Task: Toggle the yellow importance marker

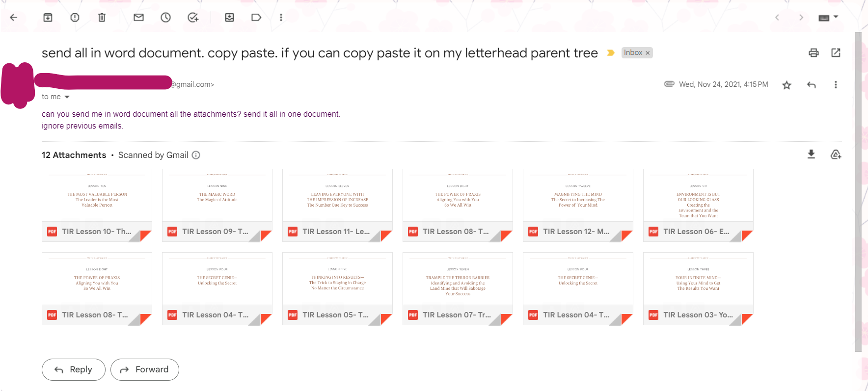Action: (611, 53)
